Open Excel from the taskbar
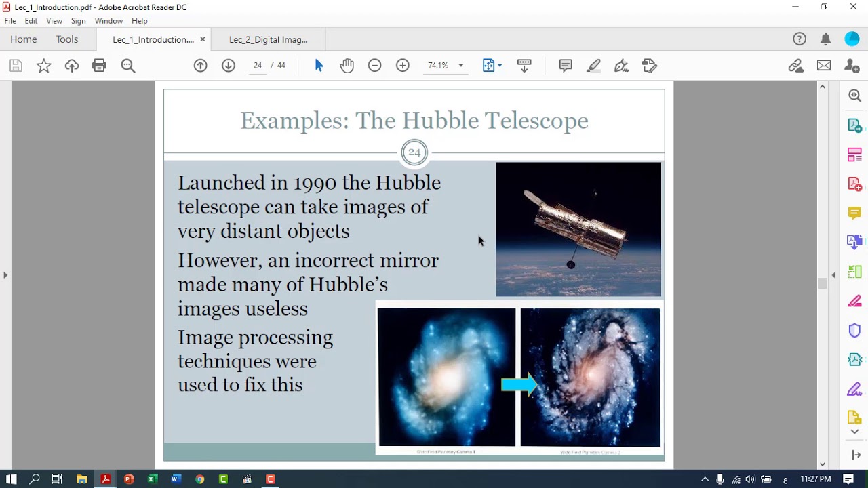The width and height of the screenshot is (868, 488). (153, 479)
